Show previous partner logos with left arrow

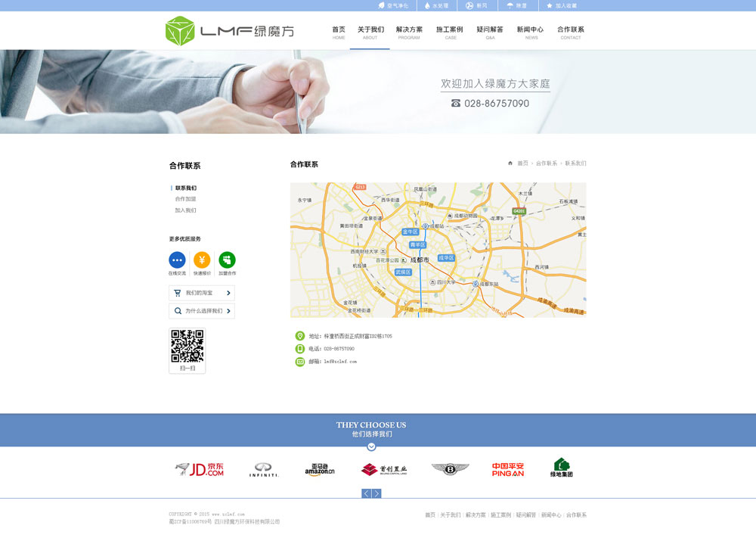(367, 493)
